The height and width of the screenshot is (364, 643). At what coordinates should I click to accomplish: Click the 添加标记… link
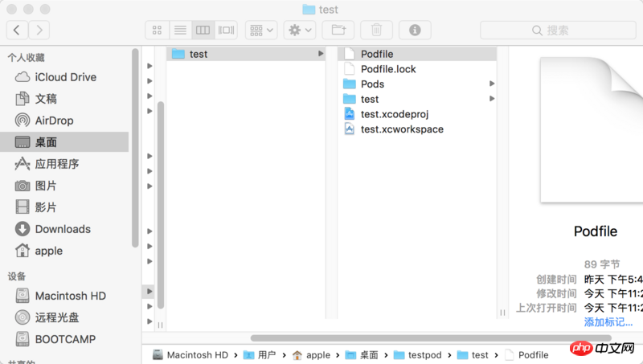[x=608, y=321]
